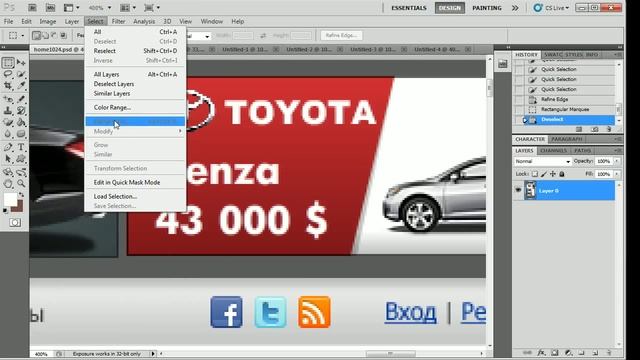Click the foreground color swatch
The image size is (640, 360).
10,199
